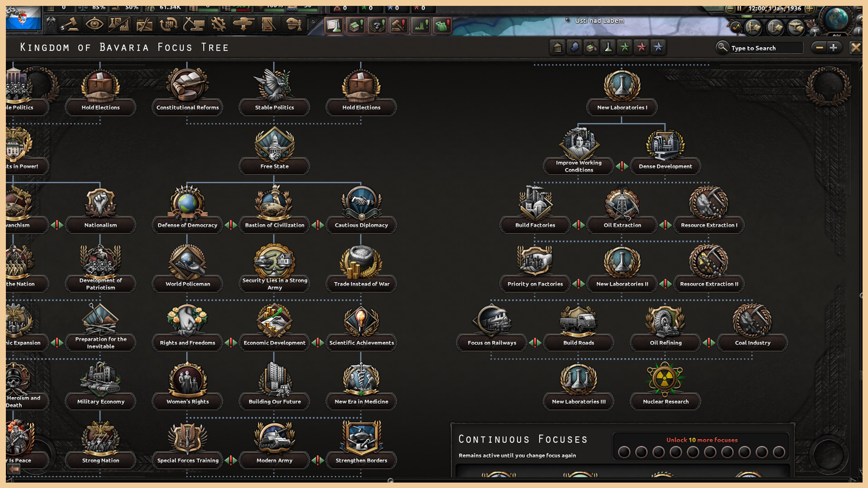Open the Officer Corps cap icon

point(294,24)
